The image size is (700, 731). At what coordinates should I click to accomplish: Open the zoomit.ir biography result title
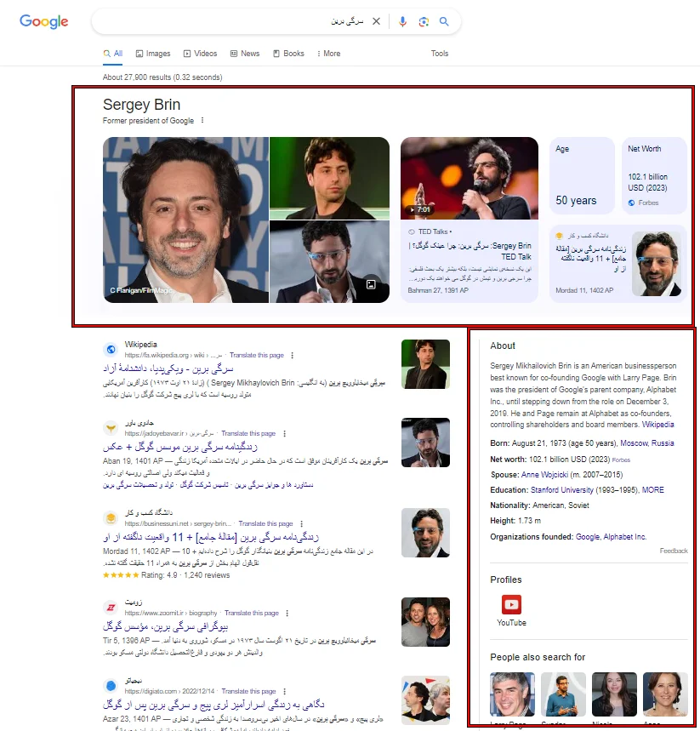click(x=166, y=626)
